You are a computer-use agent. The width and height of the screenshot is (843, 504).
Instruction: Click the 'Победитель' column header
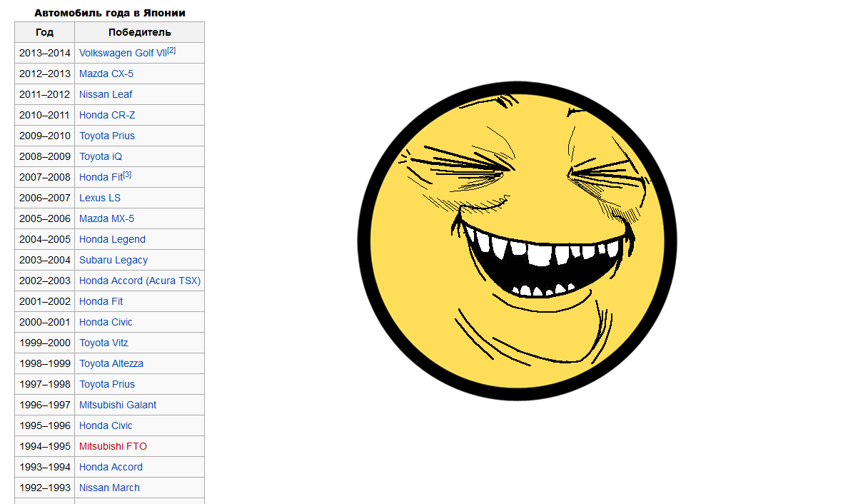140,32
